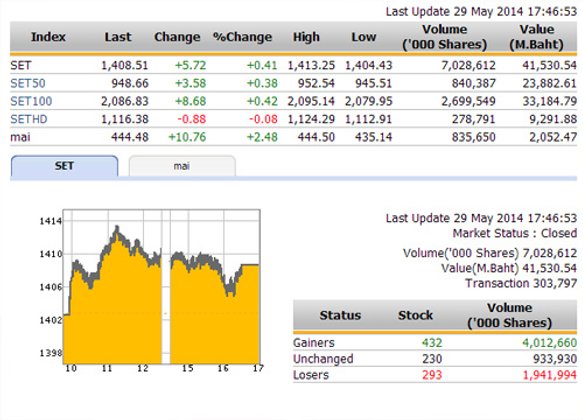This screenshot has height=420, width=583.
Task: Click the Transaction 303,797 line
Action: point(521,284)
